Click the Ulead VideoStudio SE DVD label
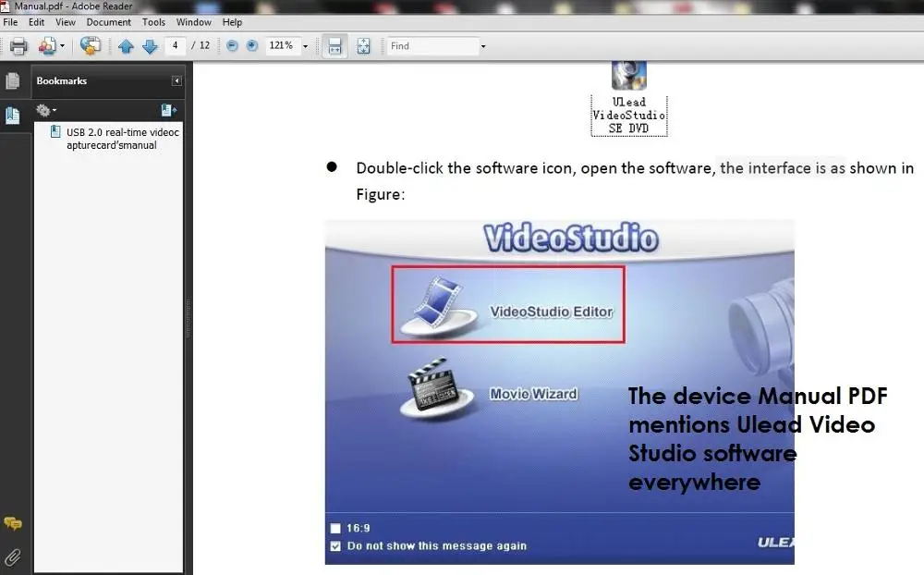 pos(628,115)
